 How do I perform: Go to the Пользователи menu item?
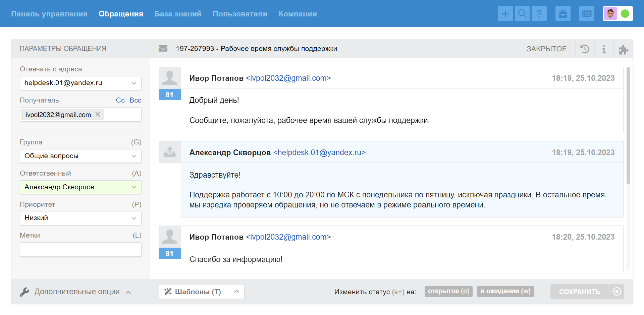240,14
